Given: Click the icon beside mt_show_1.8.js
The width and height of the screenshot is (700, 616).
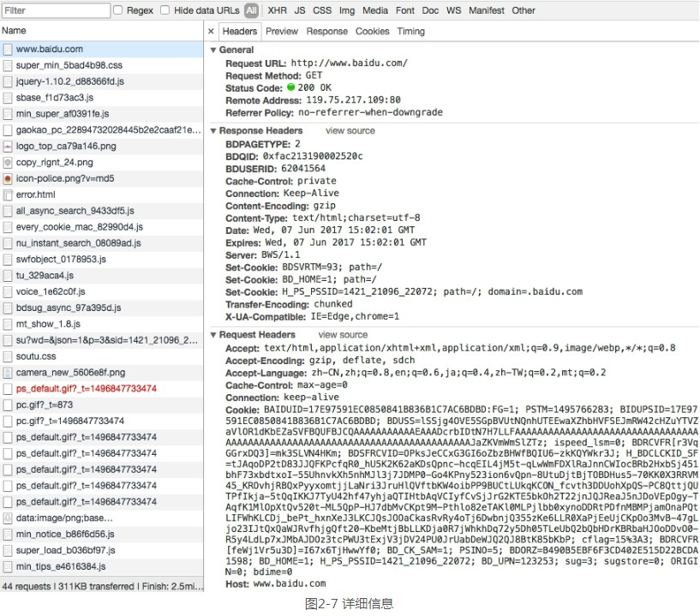Looking at the screenshot, I should [x=8, y=324].
